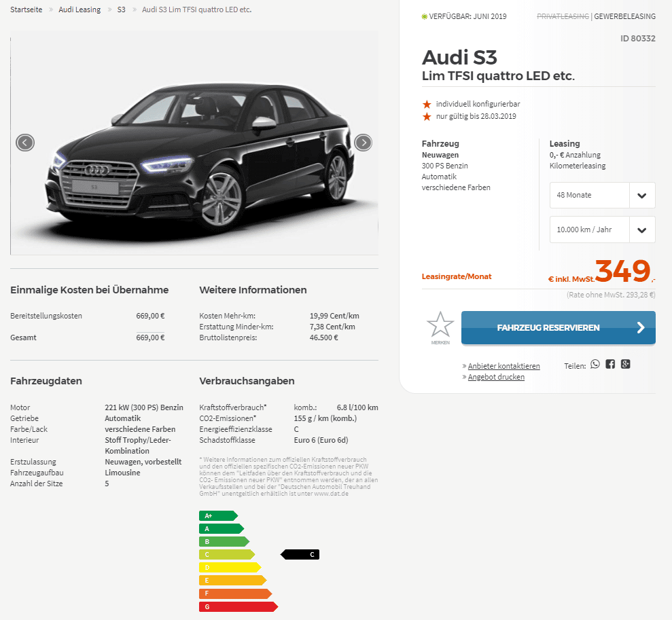Click the '155 g / km (komb.)' CO2 value
This screenshot has height=620, width=672.
coord(325,418)
